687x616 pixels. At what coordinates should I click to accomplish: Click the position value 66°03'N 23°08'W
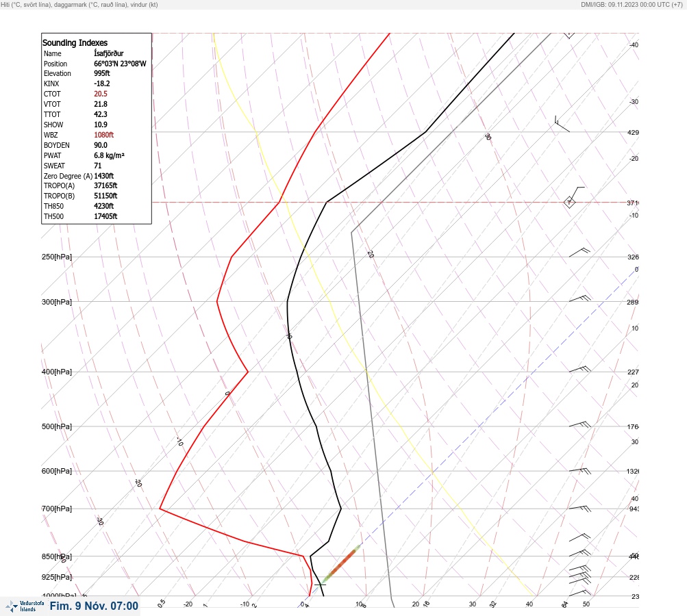pos(120,64)
